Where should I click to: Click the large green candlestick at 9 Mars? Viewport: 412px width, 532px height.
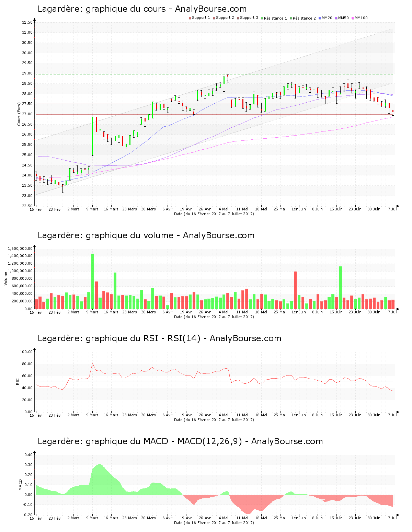92,136
